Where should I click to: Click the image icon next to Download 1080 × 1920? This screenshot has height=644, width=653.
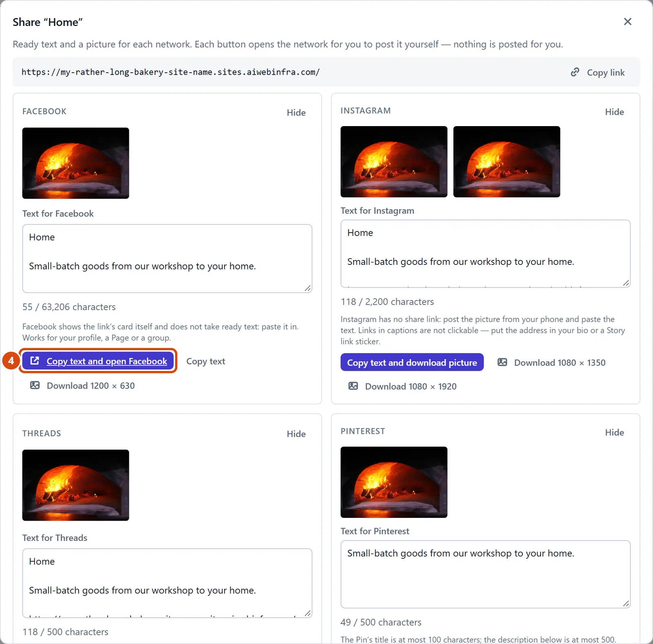coord(353,386)
